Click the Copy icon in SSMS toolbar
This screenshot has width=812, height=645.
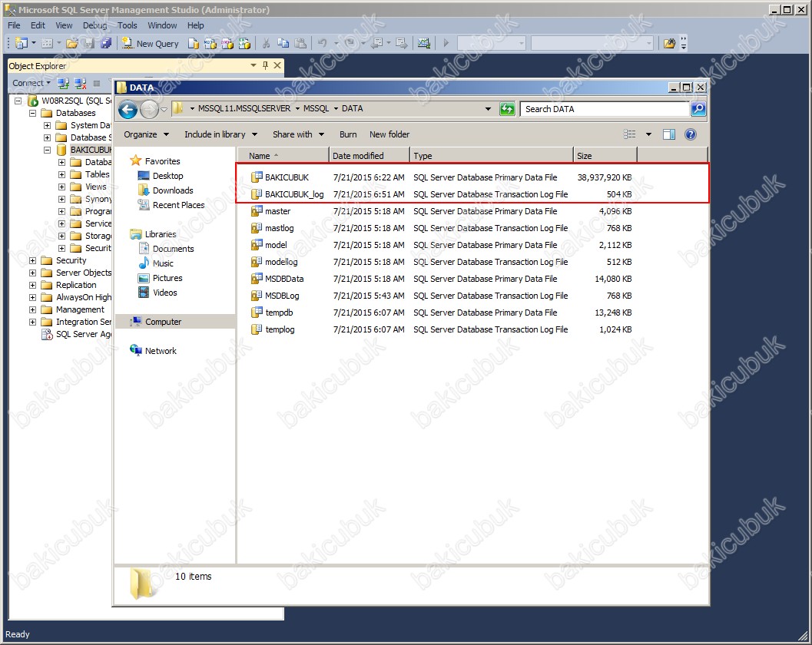[283, 44]
